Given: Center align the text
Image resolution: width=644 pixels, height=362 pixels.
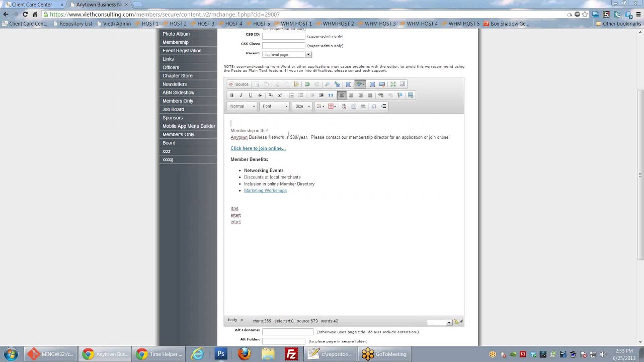Looking at the screenshot, I should 351,95.
